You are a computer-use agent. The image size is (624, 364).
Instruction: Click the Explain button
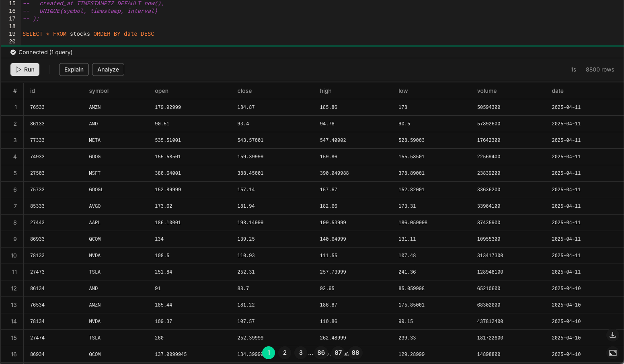coord(74,70)
